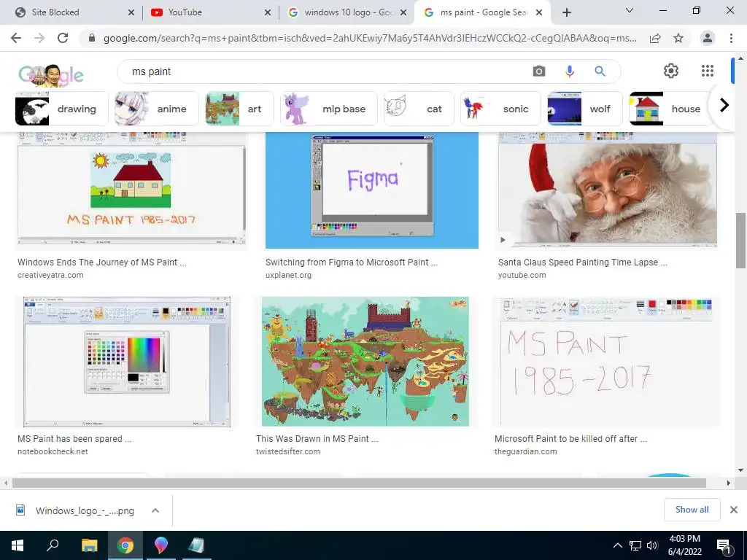Screen dimensions: 747x560
Task: Open the MS Paint 1985-2017 house image
Action: click(131, 190)
